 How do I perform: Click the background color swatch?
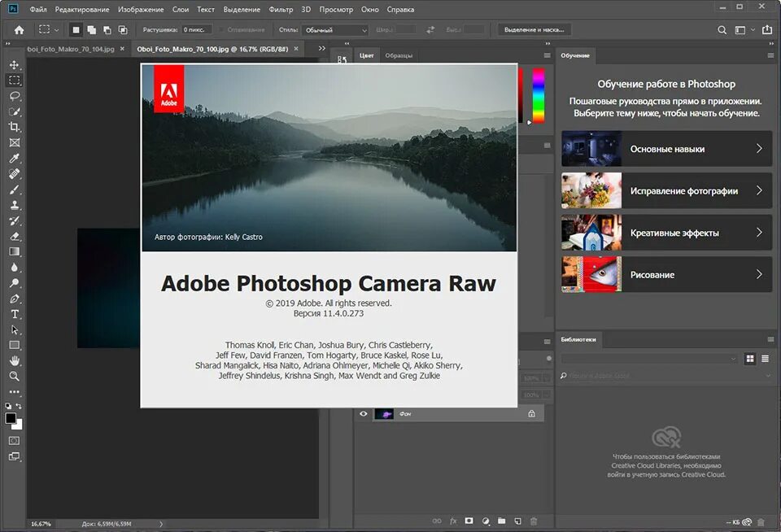[x=19, y=426]
